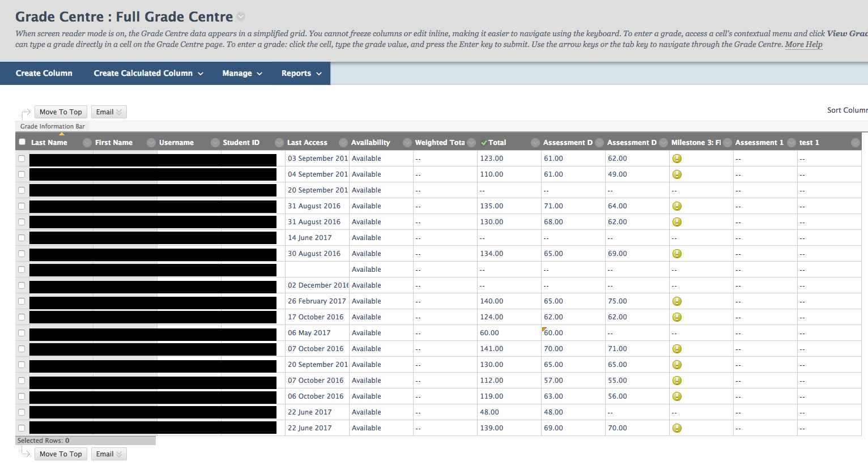
Task: Open test 1 column options chevron
Action: [x=856, y=143]
